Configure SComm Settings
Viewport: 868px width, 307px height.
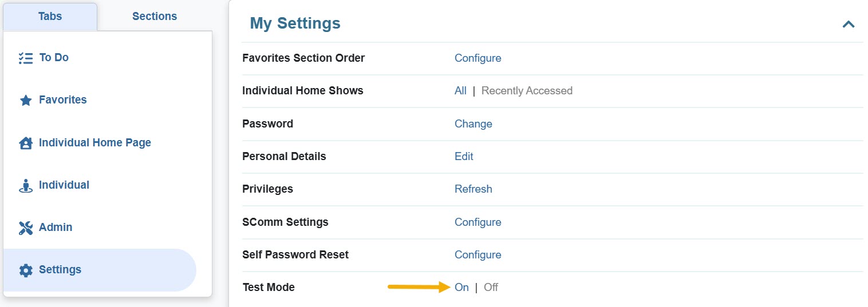click(x=478, y=222)
